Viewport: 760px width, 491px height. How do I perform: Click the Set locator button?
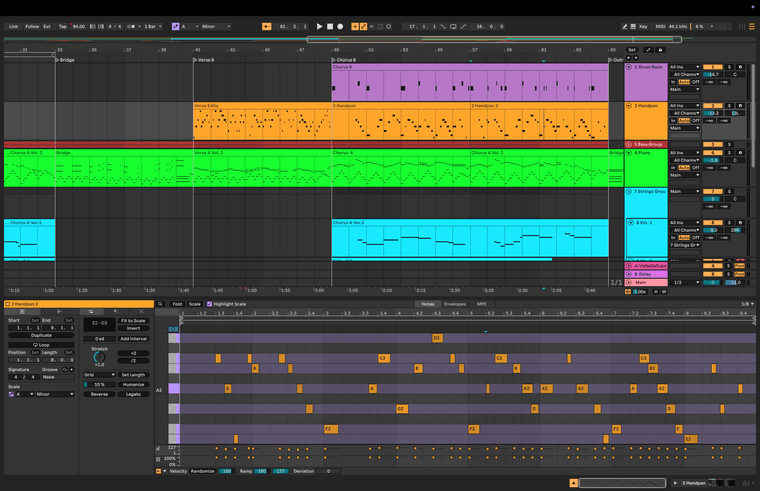[632, 50]
